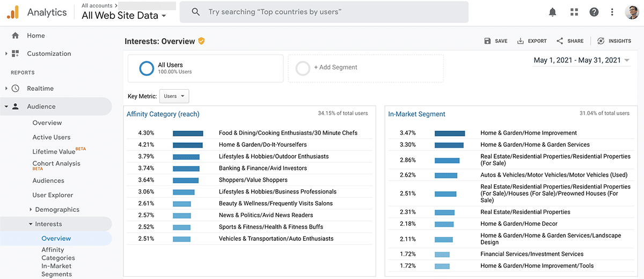Go to Active Users in sidebar
Viewport: 644px width, 279px height.
coord(51,137)
